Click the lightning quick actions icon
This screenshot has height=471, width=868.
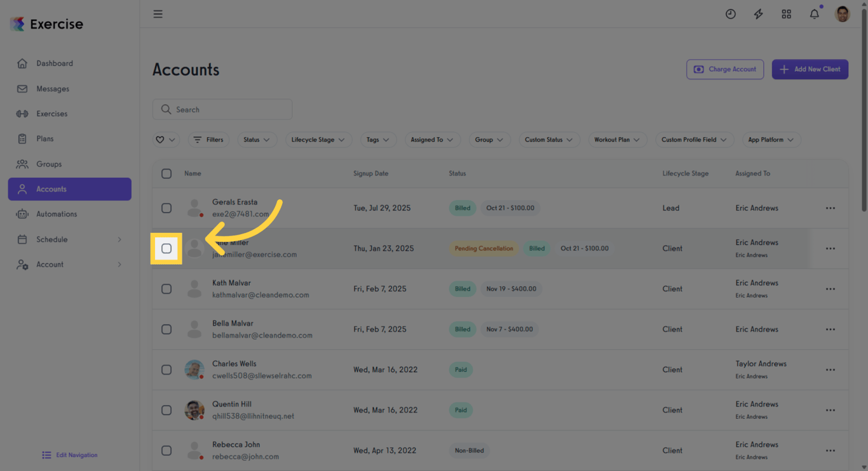(758, 13)
